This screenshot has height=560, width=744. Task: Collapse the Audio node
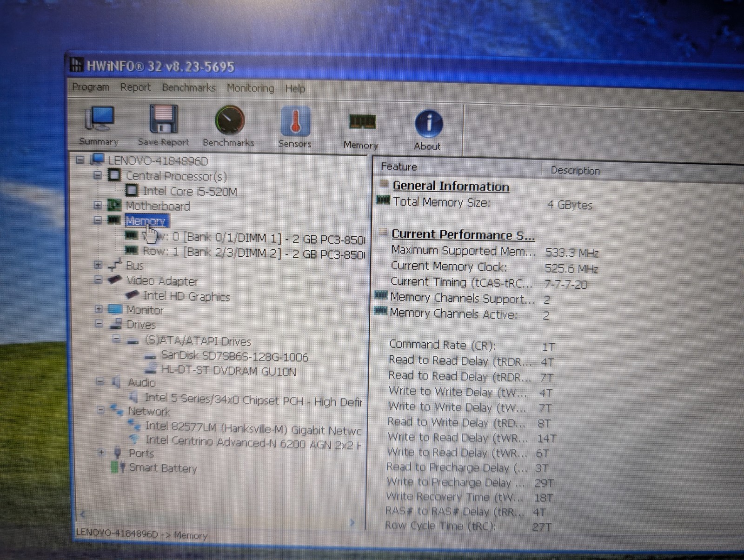tap(100, 382)
